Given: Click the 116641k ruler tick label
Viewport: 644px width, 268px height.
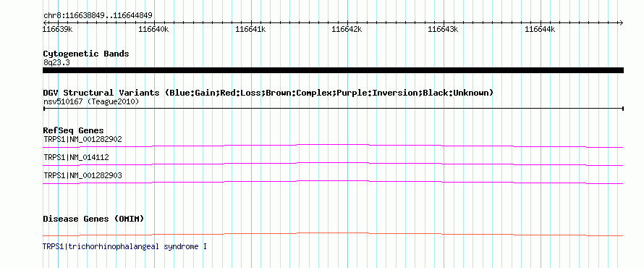Looking at the screenshot, I should tap(250, 29).
